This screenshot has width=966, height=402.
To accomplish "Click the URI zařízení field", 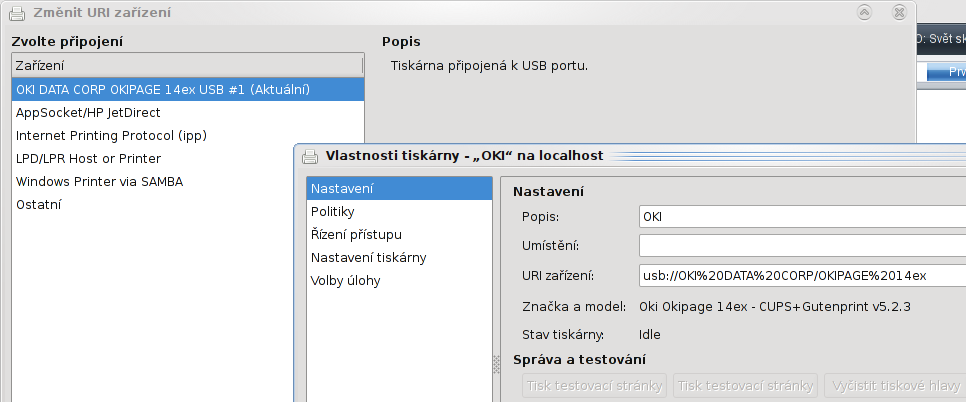I will click(x=802, y=275).
